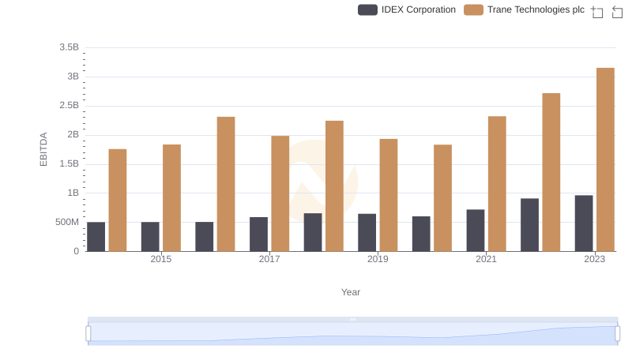Image resolution: width=632 pixels, height=364 pixels.
Task: Toggle IDEX Corporation series in legend
Action: pyautogui.click(x=407, y=9)
